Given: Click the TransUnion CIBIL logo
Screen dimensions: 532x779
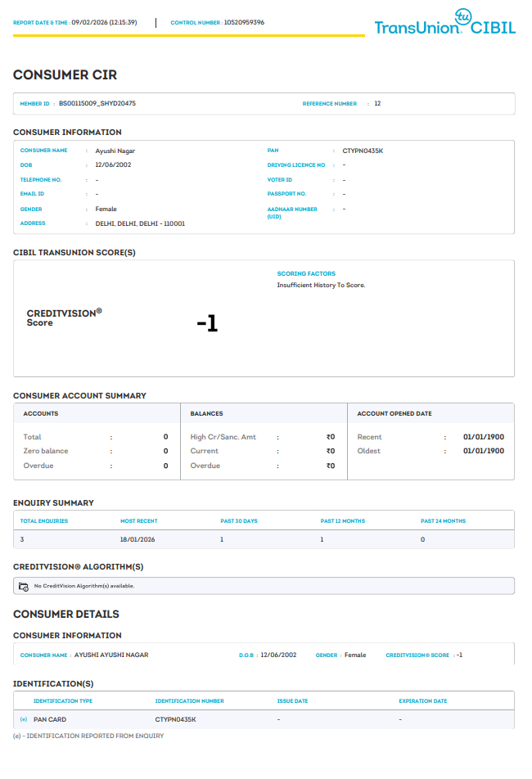Looking at the screenshot, I should [x=444, y=22].
